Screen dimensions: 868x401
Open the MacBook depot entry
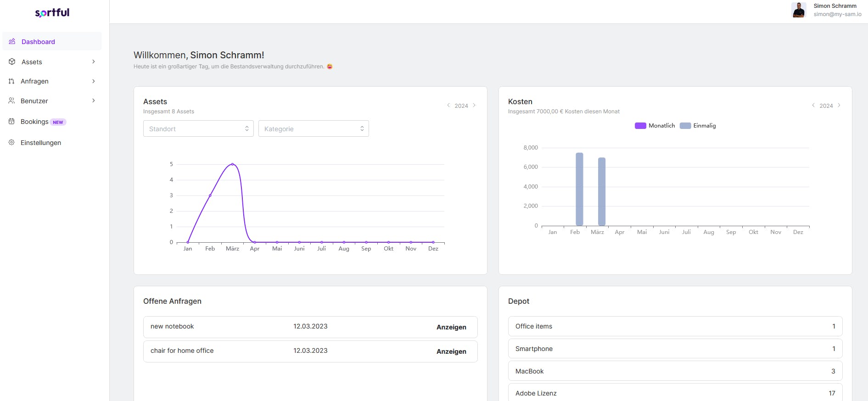(x=675, y=371)
